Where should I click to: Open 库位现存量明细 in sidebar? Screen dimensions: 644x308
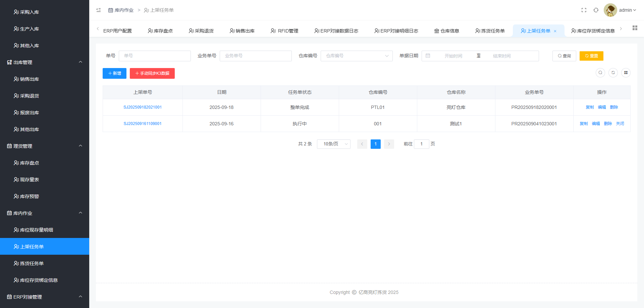coord(37,230)
